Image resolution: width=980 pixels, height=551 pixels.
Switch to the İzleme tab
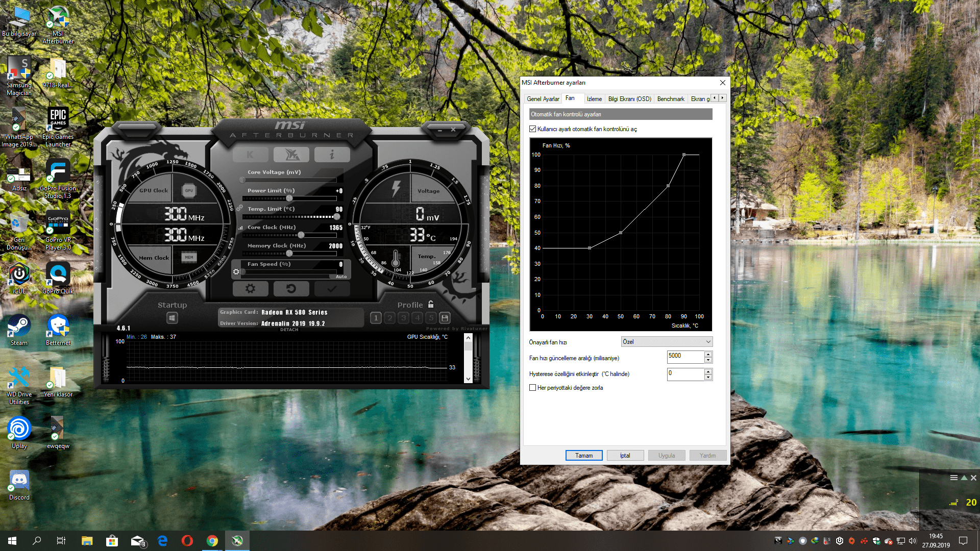click(594, 99)
